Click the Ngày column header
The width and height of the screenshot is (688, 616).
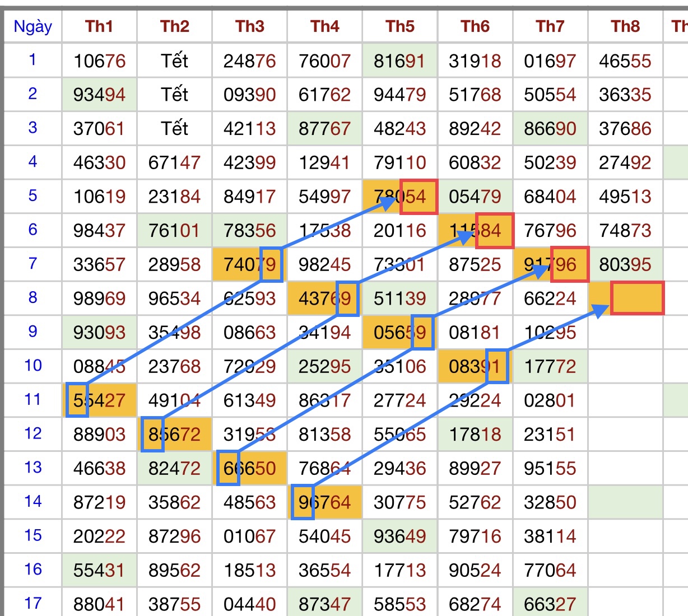click(x=32, y=26)
